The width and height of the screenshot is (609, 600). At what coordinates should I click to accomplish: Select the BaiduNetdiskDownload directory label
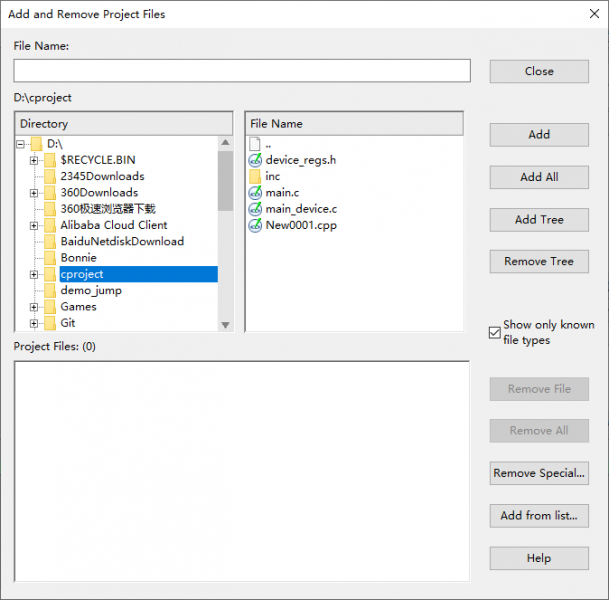(122, 242)
